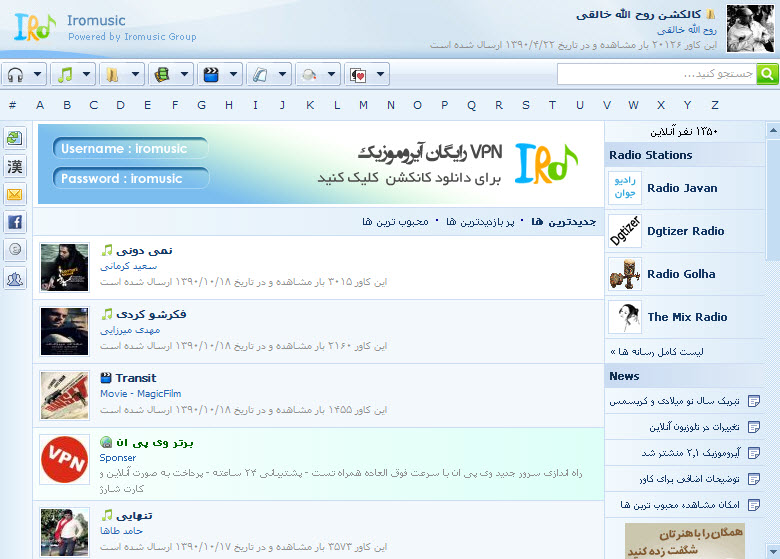Open the لیست کامل رسانه ها link
This screenshot has height=559, width=780.
(657, 352)
